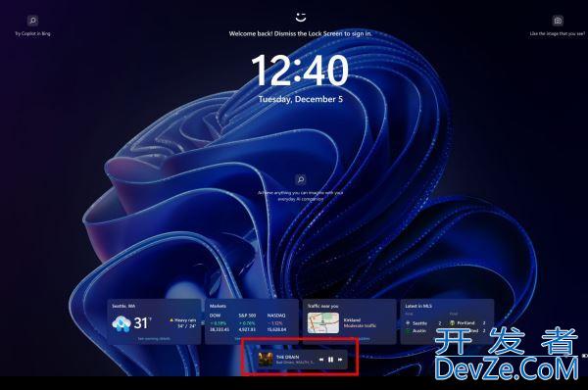Pause the playing track THE DRAIN
This screenshot has width=588, height=390.
point(330,360)
